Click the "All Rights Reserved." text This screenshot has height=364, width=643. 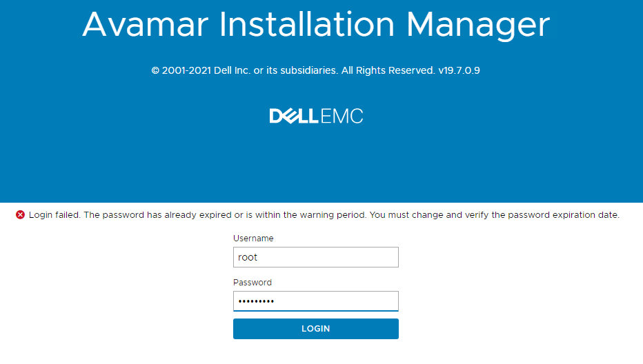coord(388,70)
